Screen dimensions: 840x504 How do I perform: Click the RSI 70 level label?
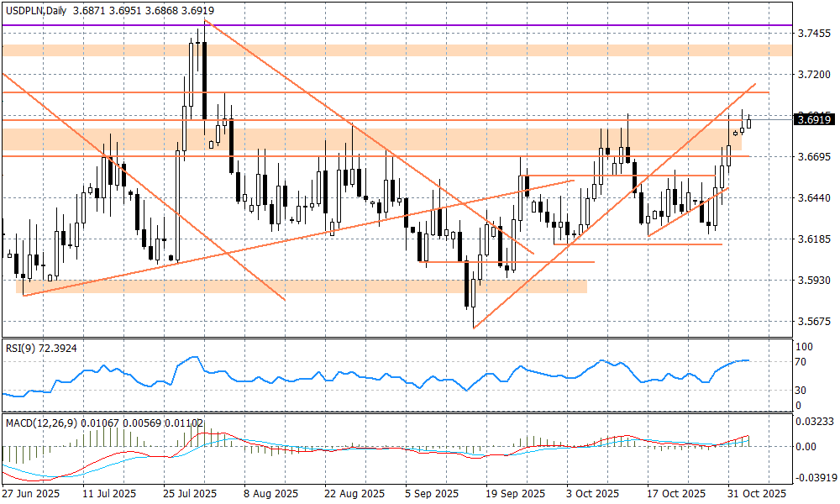[x=801, y=362]
